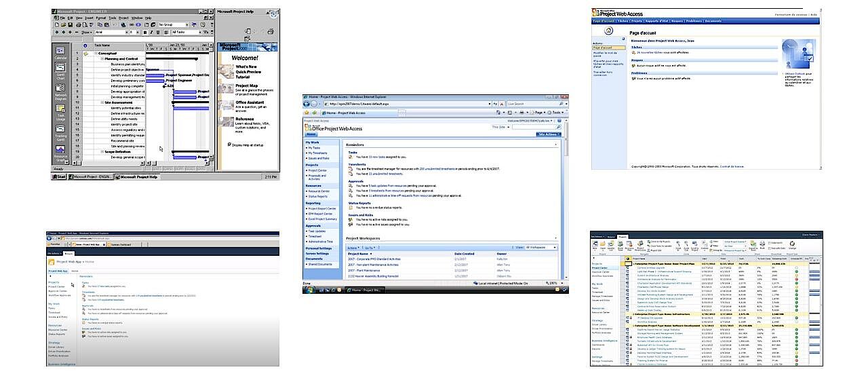Collapse the Site Assessment summary task

pos(102,102)
